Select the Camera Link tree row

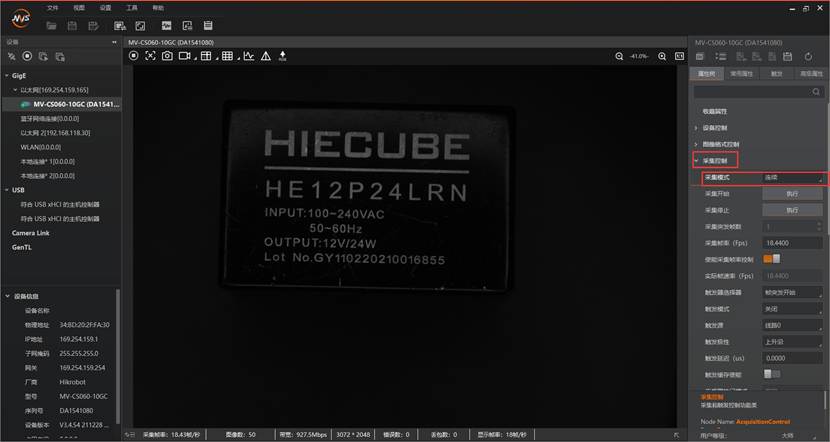(62, 233)
